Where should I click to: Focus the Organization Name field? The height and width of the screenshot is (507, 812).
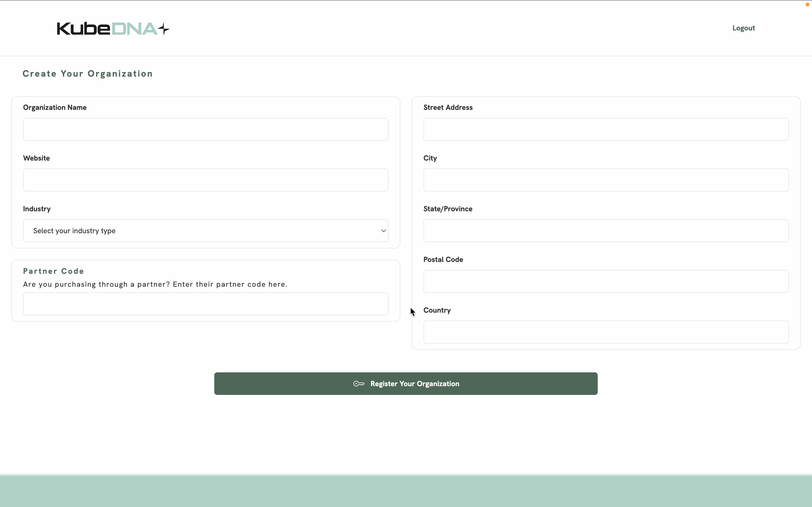205,130
